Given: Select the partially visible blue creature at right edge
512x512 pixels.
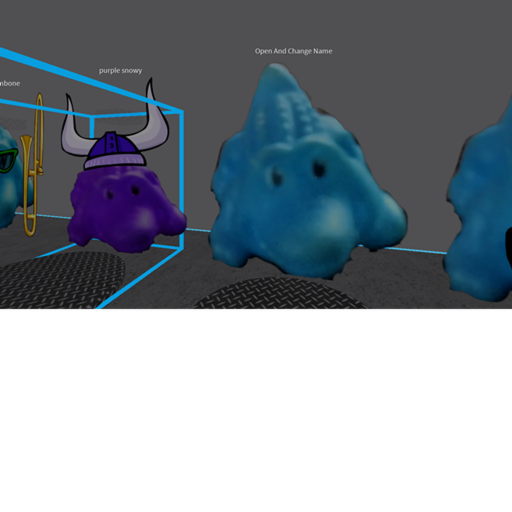Looking at the screenshot, I should pyautogui.click(x=480, y=207).
